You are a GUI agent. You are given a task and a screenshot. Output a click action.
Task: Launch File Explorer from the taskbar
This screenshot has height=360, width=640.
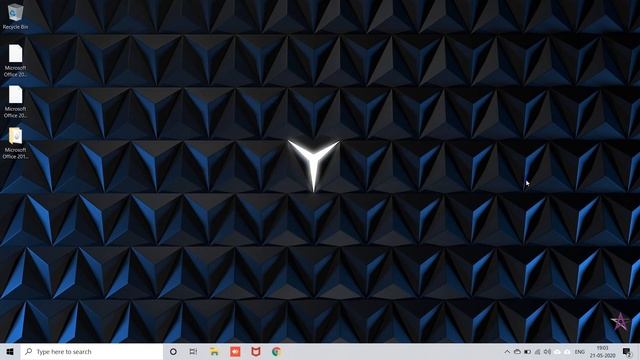click(x=214, y=351)
